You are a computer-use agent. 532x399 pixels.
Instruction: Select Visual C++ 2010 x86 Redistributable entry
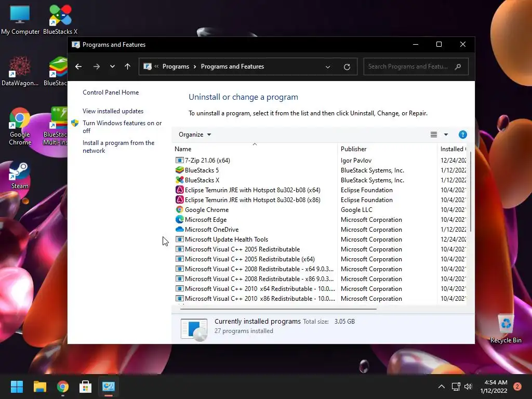point(260,299)
